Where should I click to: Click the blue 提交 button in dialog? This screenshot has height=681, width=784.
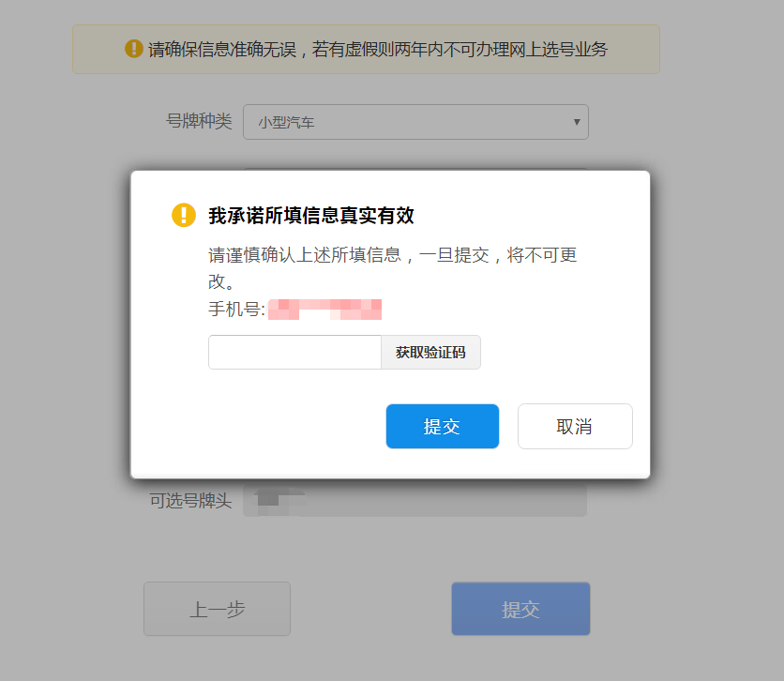coord(442,427)
